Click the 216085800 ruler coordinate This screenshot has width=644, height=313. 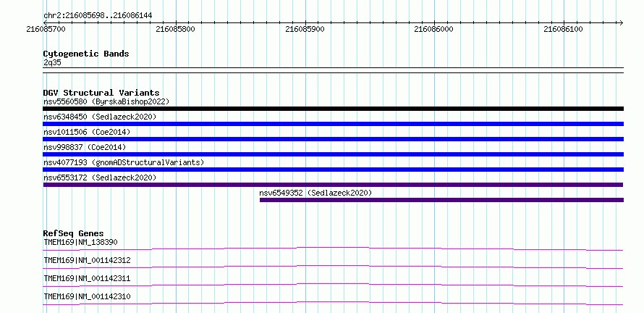point(176,29)
